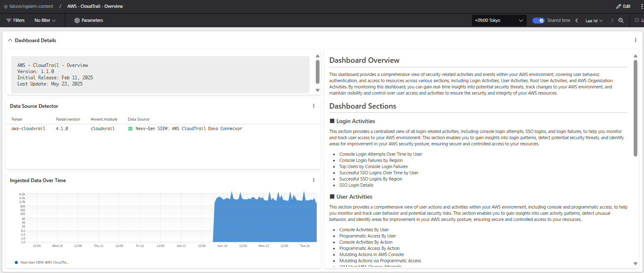
Task: Click the aws-cloudtrail parser cell
Action: (28, 128)
